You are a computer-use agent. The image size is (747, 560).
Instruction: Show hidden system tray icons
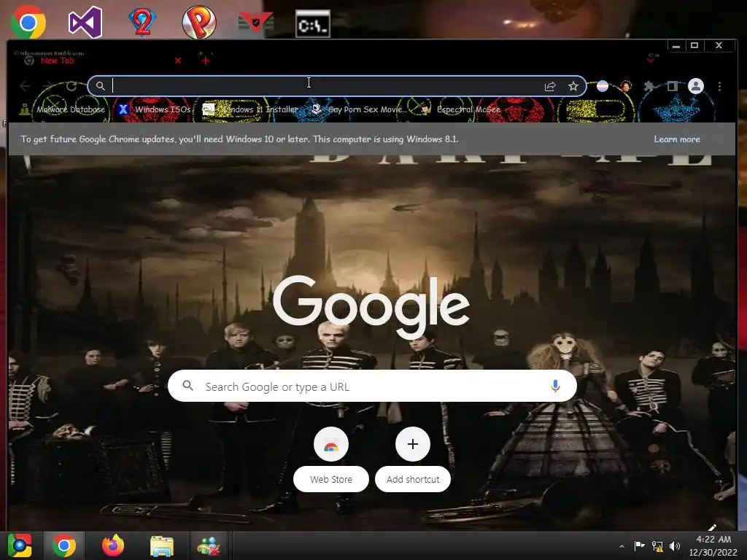click(x=622, y=546)
